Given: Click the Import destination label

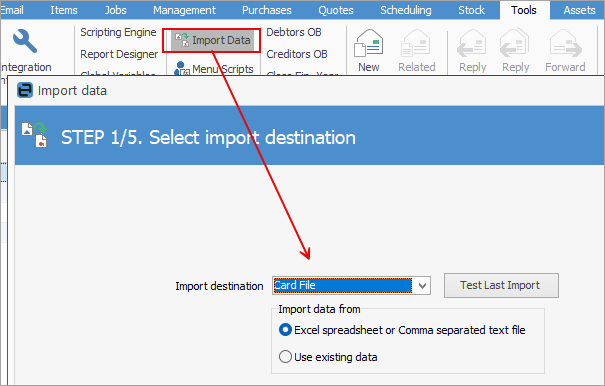Looking at the screenshot, I should pyautogui.click(x=219, y=286).
